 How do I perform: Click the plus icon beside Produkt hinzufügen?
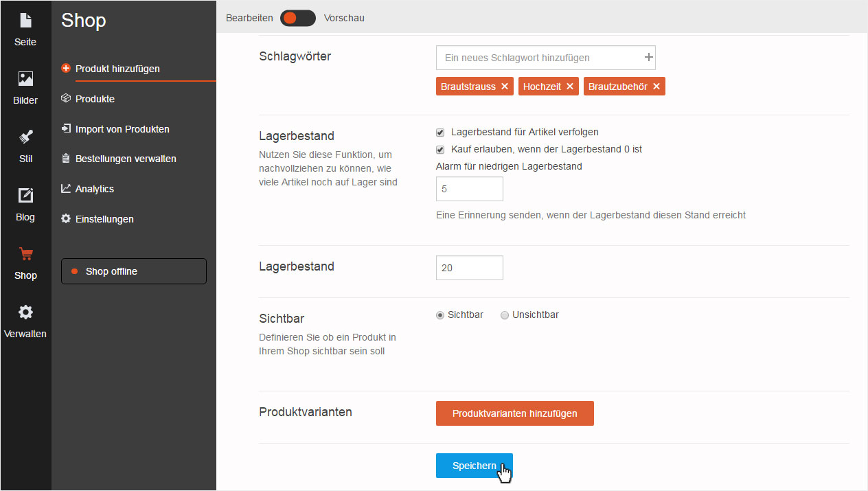click(x=66, y=69)
